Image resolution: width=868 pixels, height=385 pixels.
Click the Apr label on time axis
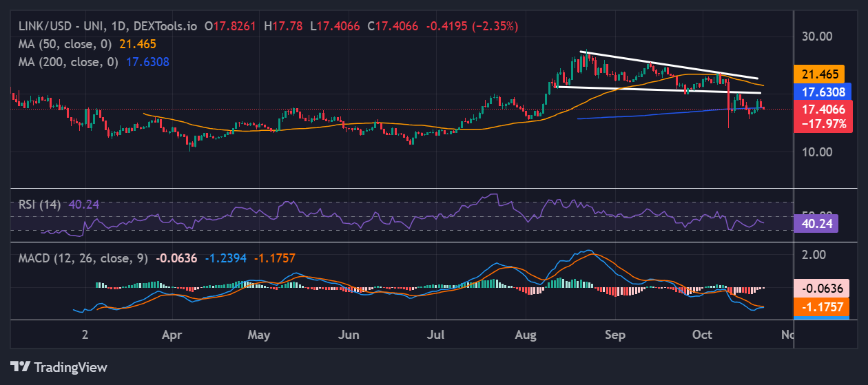172,335
